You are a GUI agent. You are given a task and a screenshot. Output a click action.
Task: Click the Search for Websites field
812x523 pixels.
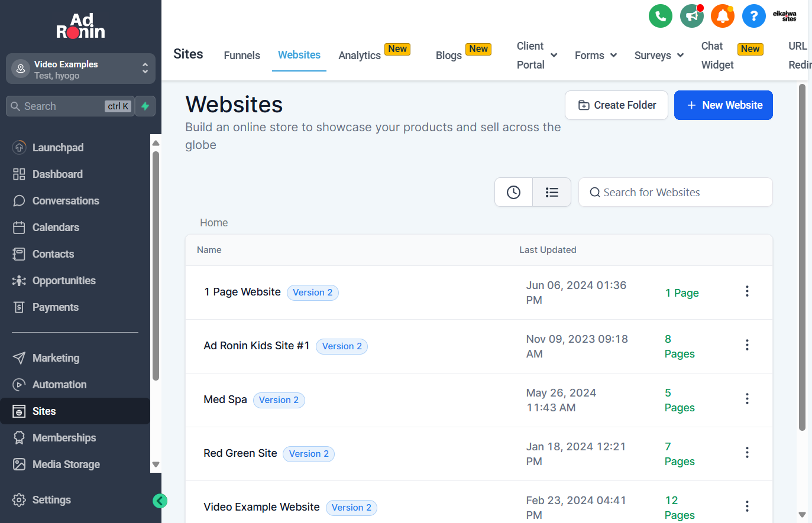675,192
